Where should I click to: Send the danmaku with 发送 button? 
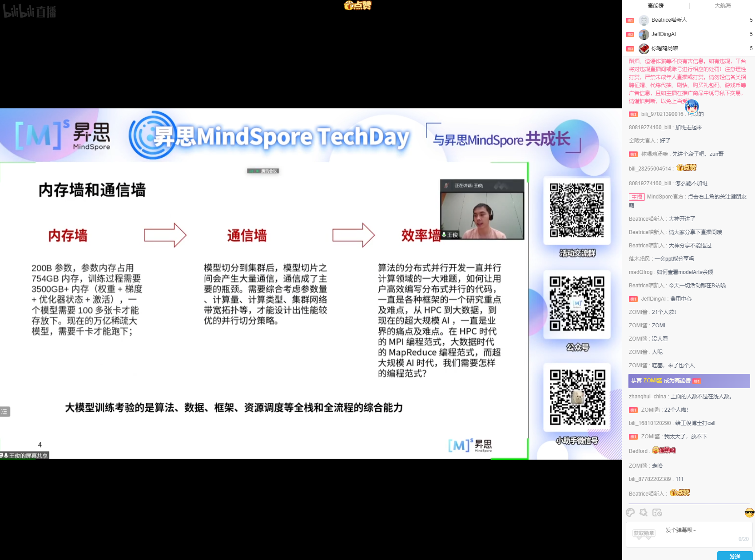735,556
